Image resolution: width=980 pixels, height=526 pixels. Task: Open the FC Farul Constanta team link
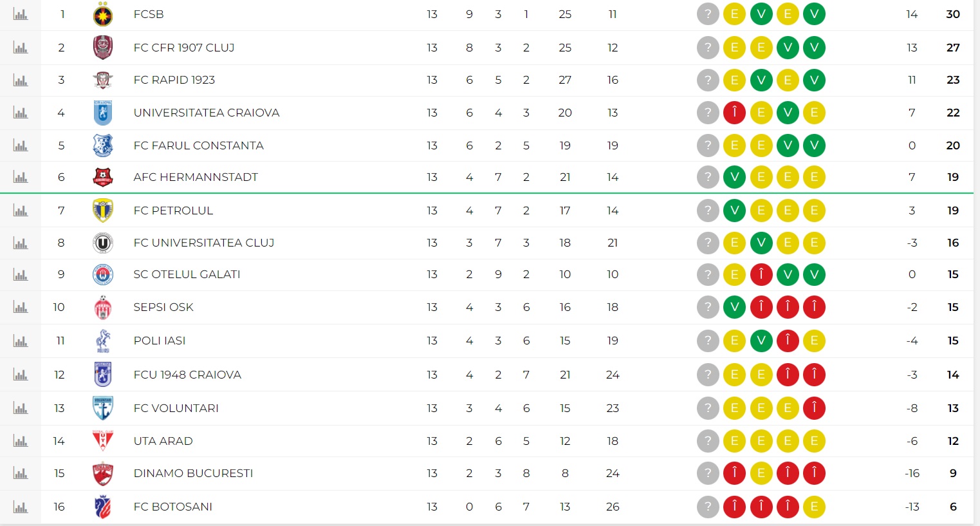pos(199,146)
